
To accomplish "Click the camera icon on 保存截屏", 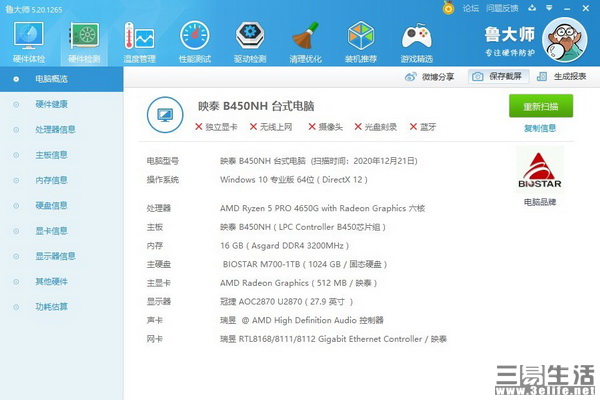I will [477, 77].
